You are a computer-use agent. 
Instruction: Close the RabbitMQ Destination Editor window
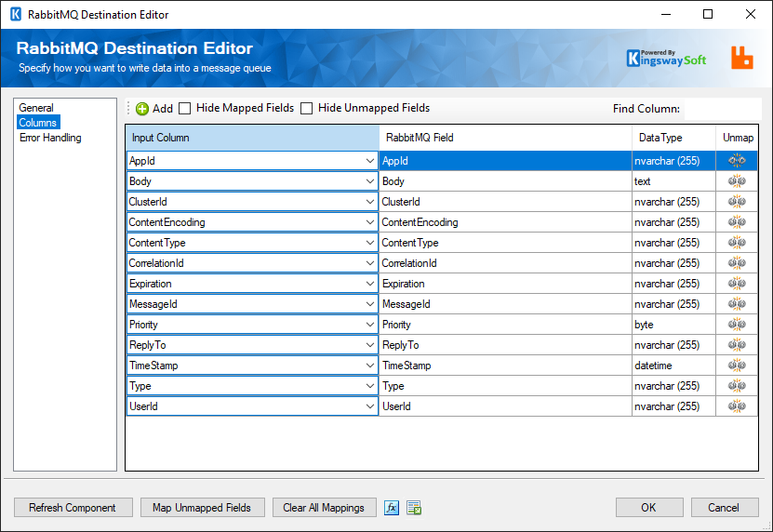pyautogui.click(x=751, y=14)
